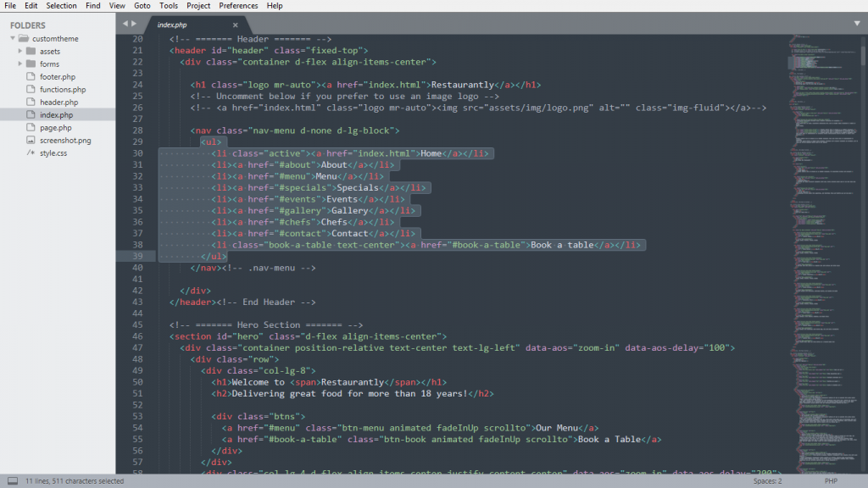Open the Preferences menu

pyautogui.click(x=238, y=6)
